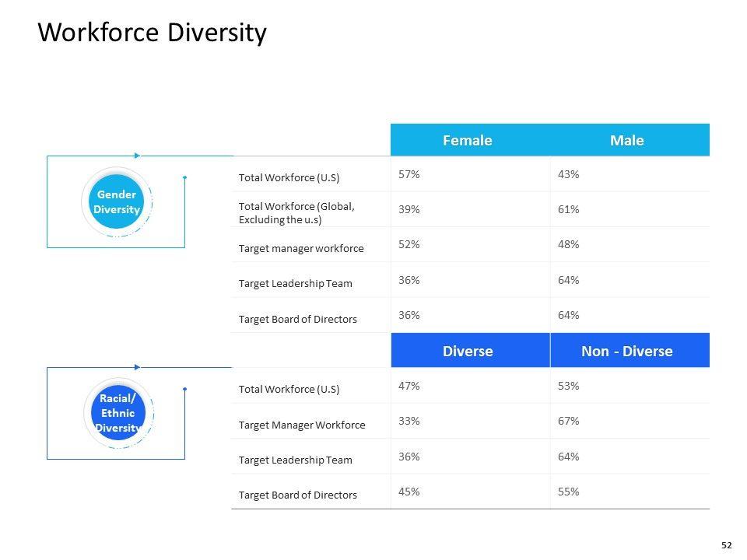
Task: Click the Gender Diversity circle badge
Action: (x=116, y=202)
